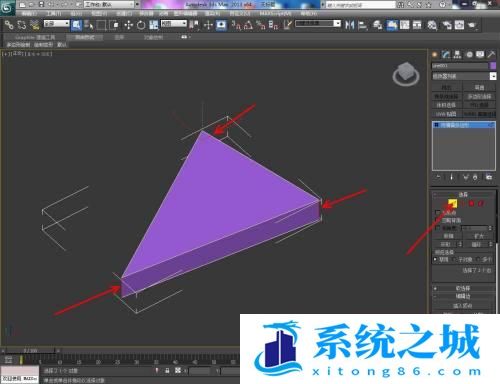The image size is (500, 384).
Task: Choose Rectangular Selection Region tool
Action: coord(101,25)
